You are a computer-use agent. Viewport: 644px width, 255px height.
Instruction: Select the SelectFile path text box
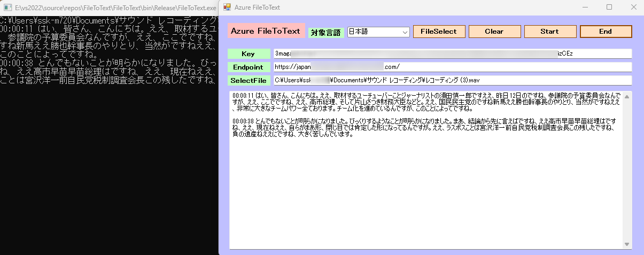click(452, 80)
